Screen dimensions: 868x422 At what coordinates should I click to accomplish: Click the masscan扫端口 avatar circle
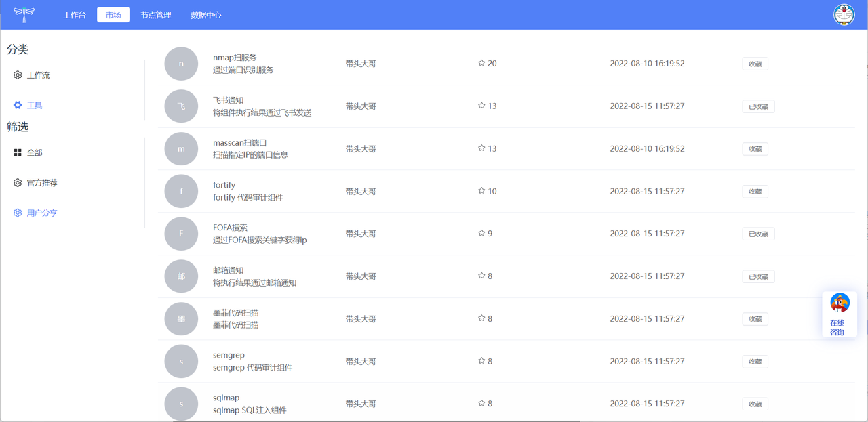pos(181,149)
